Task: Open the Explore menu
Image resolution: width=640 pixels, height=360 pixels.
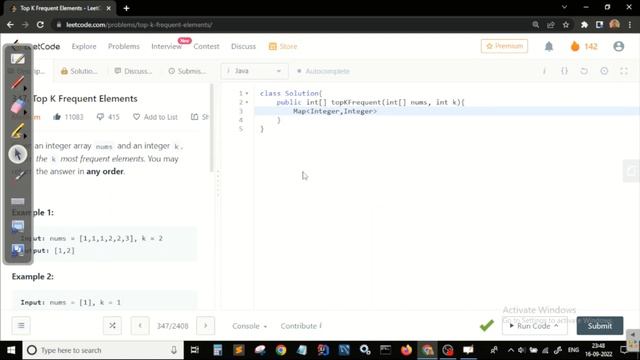Action: pos(84,47)
